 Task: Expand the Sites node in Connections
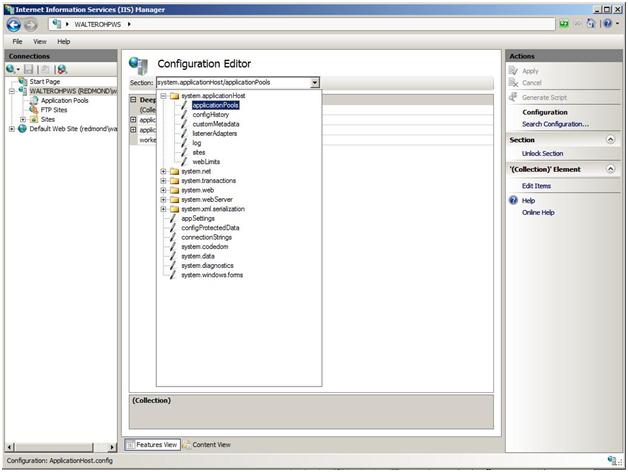pyautogui.click(x=23, y=119)
